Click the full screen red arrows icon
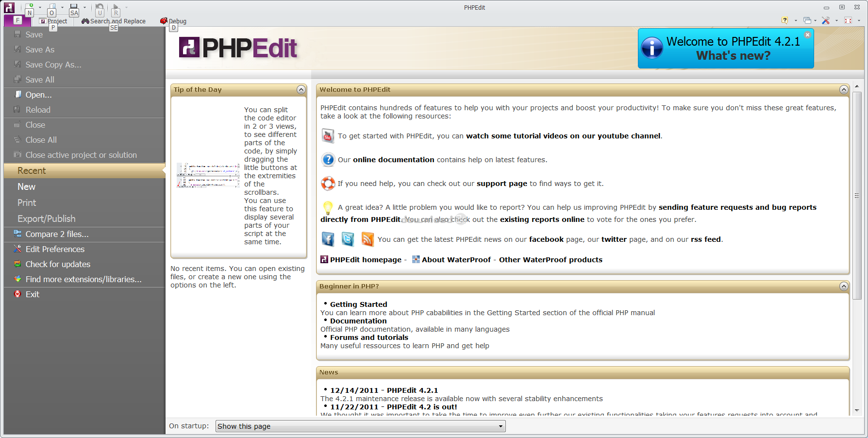This screenshot has height=438, width=868. point(848,20)
